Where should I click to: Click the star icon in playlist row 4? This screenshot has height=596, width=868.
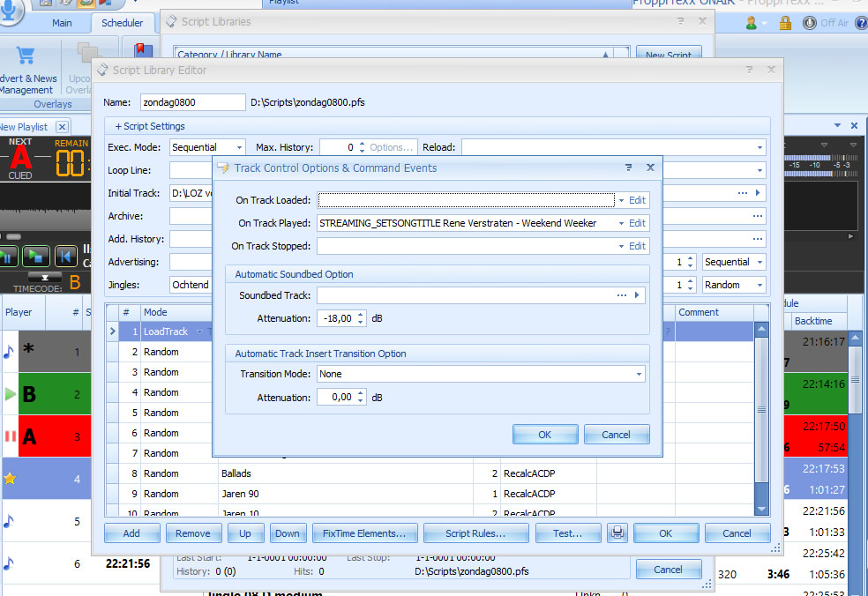(x=10, y=479)
